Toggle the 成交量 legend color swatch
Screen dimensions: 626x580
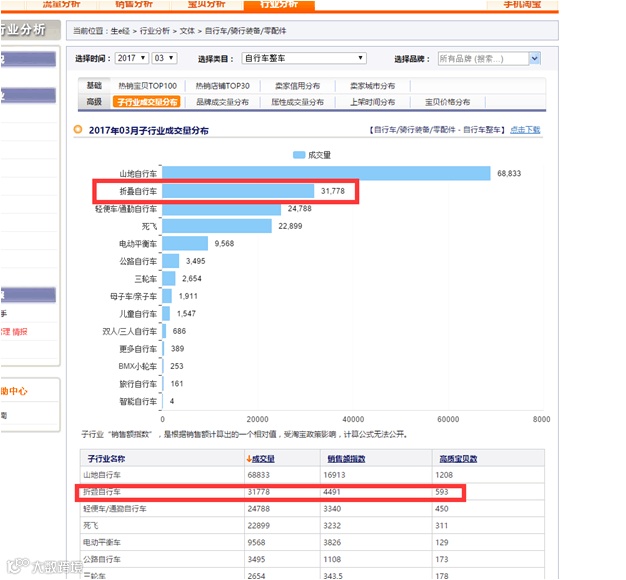(x=299, y=155)
